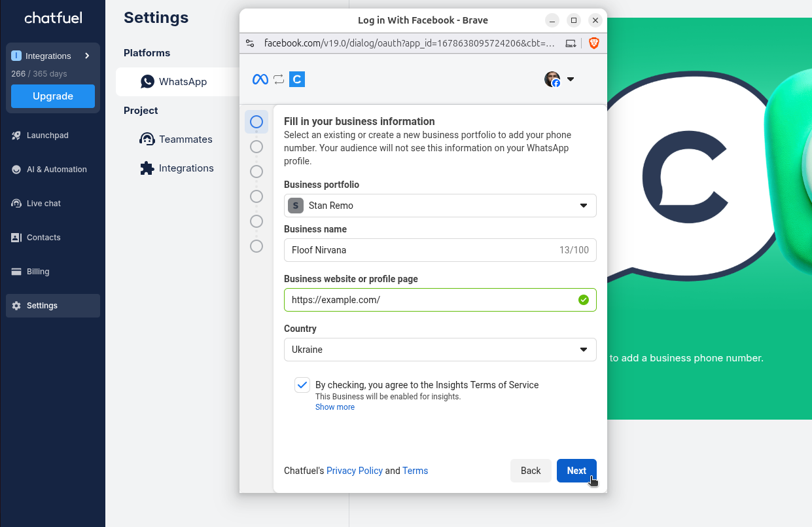This screenshot has width=812, height=527.
Task: Open Chatfuel's Privacy Policy link
Action: click(355, 471)
